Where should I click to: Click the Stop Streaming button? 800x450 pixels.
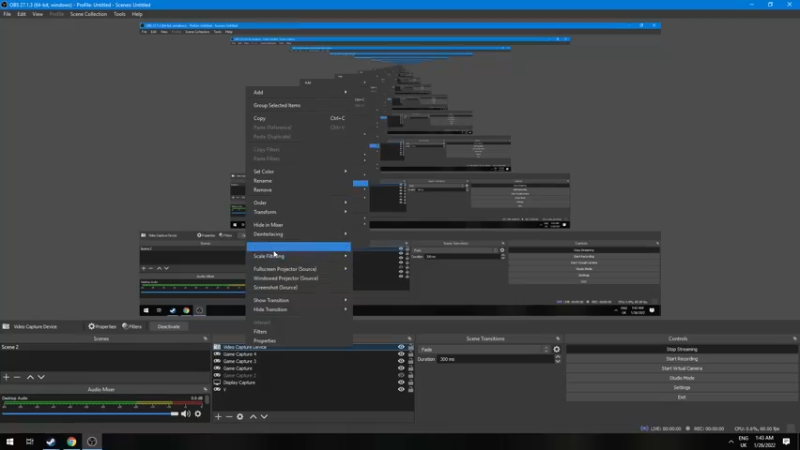pyautogui.click(x=682, y=349)
